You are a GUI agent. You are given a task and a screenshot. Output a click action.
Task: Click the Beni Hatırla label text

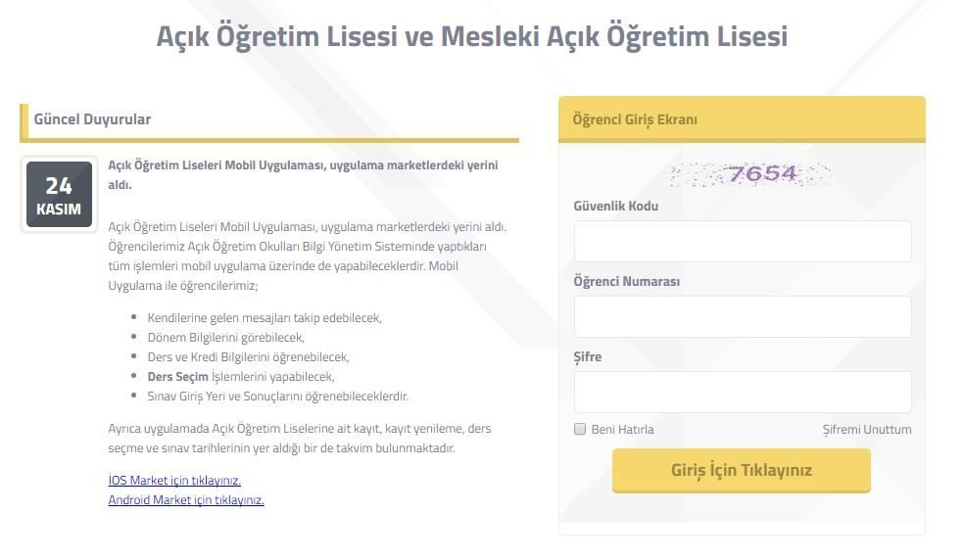coord(622,429)
